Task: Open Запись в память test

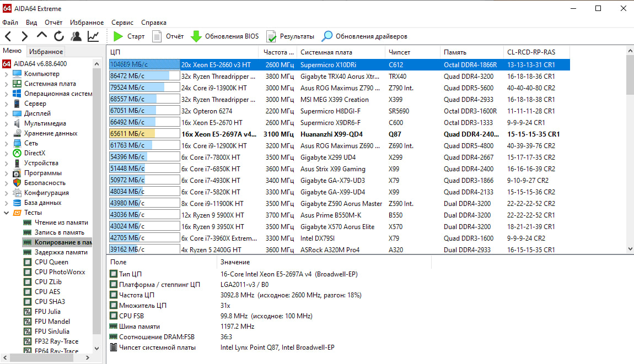Action: pyautogui.click(x=60, y=232)
